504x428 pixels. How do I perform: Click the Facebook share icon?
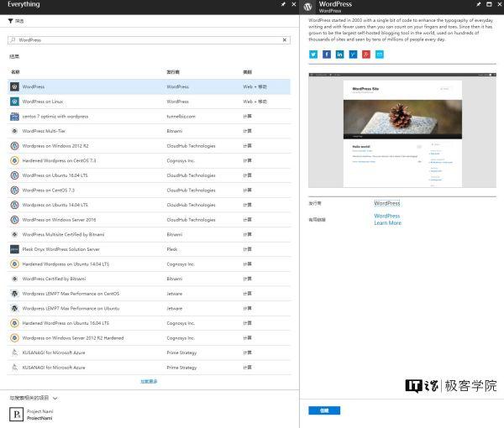click(x=327, y=55)
